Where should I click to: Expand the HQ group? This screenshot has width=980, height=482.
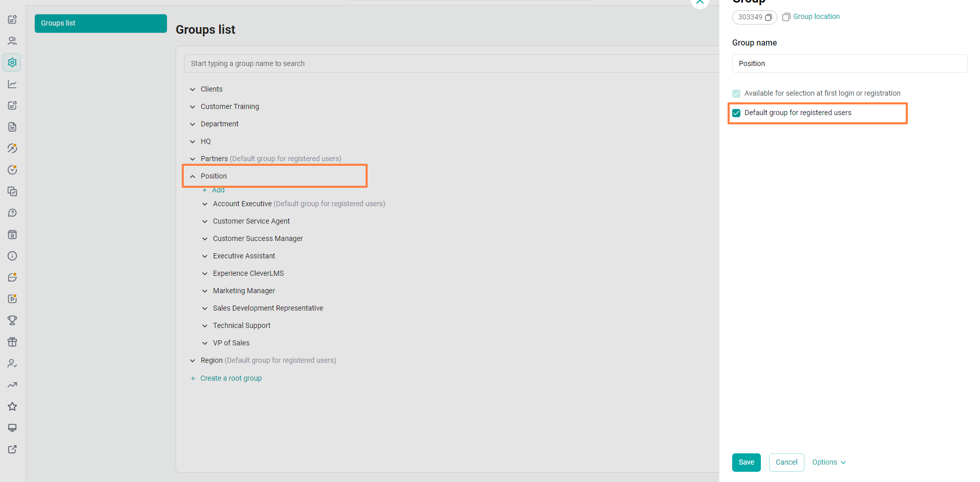tap(193, 142)
